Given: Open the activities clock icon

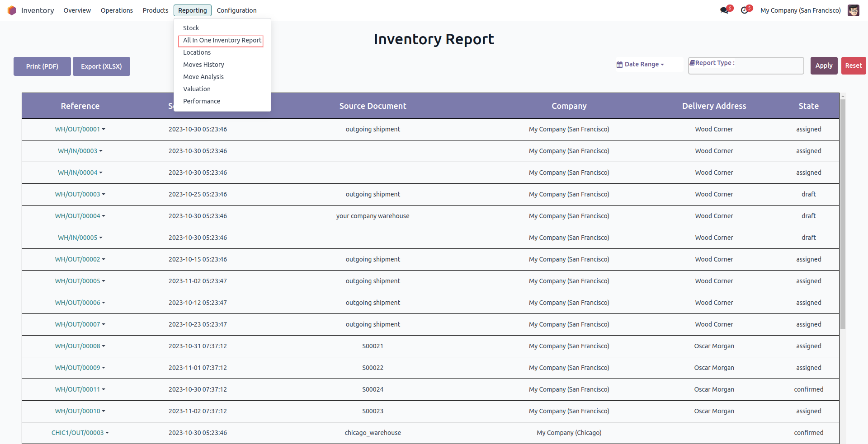Looking at the screenshot, I should point(744,10).
